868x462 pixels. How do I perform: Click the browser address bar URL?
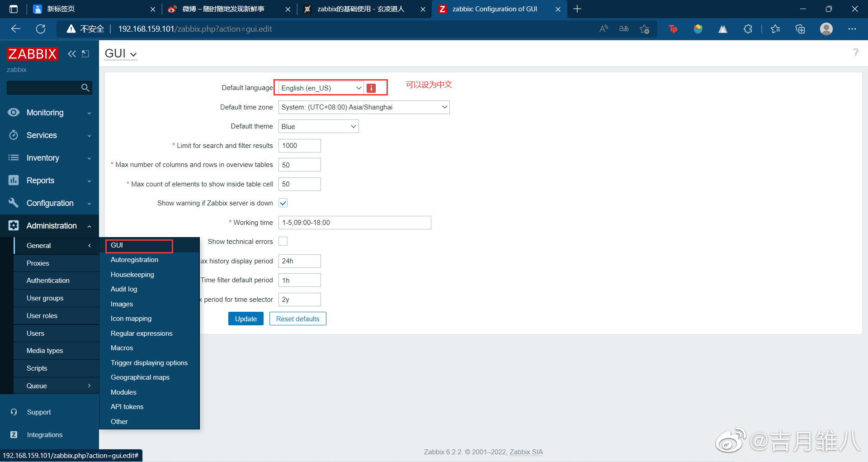click(x=195, y=29)
